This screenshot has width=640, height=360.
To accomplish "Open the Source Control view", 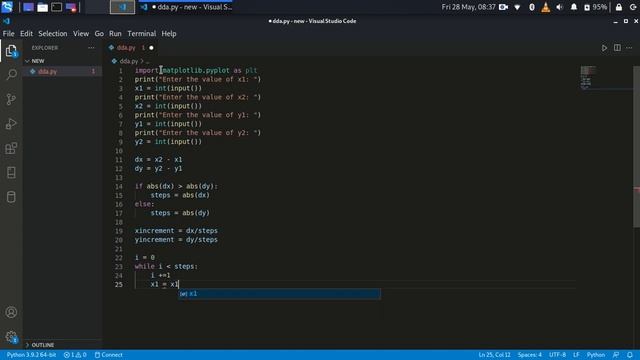I will 11,99.
